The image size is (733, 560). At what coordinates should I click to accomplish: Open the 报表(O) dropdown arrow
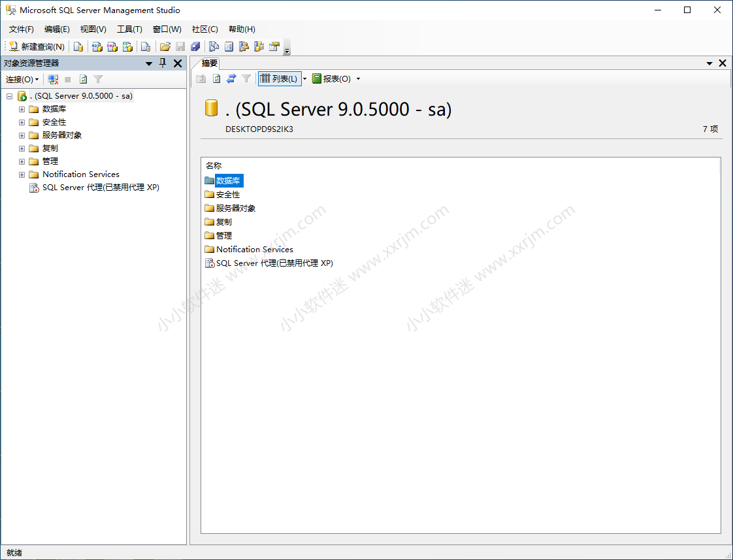[x=357, y=78]
